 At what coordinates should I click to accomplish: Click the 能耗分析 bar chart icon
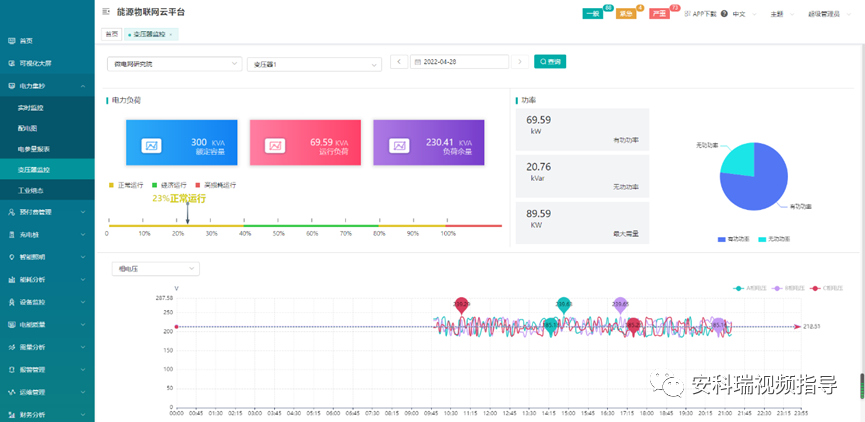coord(12,280)
